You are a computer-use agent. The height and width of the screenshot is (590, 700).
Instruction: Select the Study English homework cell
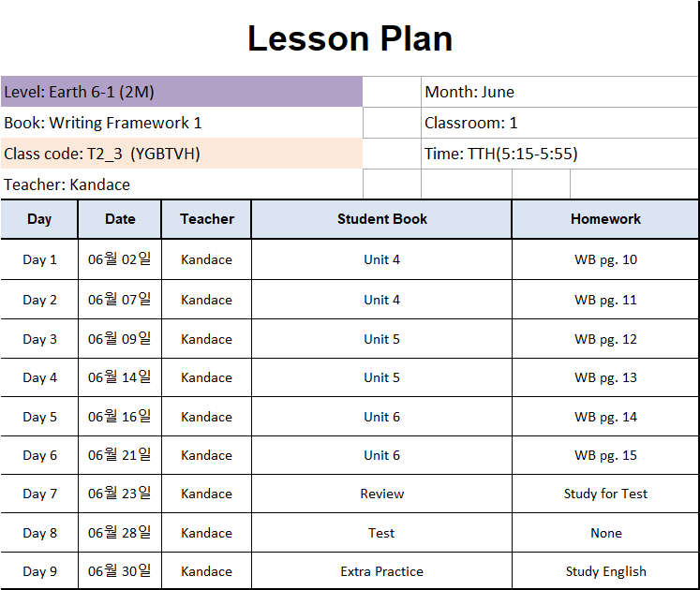coord(605,571)
